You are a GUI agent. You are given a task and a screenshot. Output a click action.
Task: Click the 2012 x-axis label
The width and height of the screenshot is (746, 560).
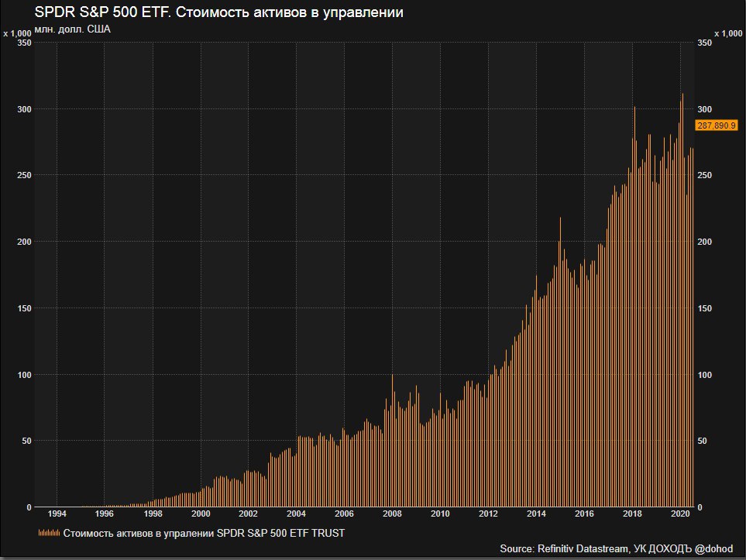488,514
